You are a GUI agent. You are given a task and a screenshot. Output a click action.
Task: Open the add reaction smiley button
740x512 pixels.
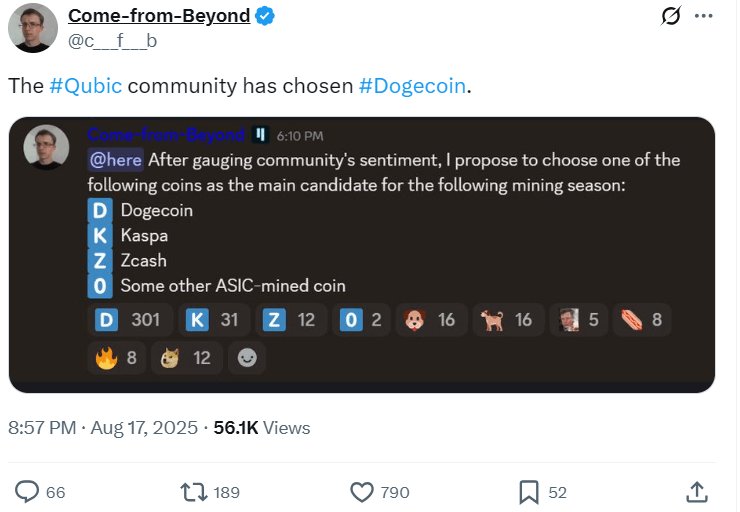247,358
